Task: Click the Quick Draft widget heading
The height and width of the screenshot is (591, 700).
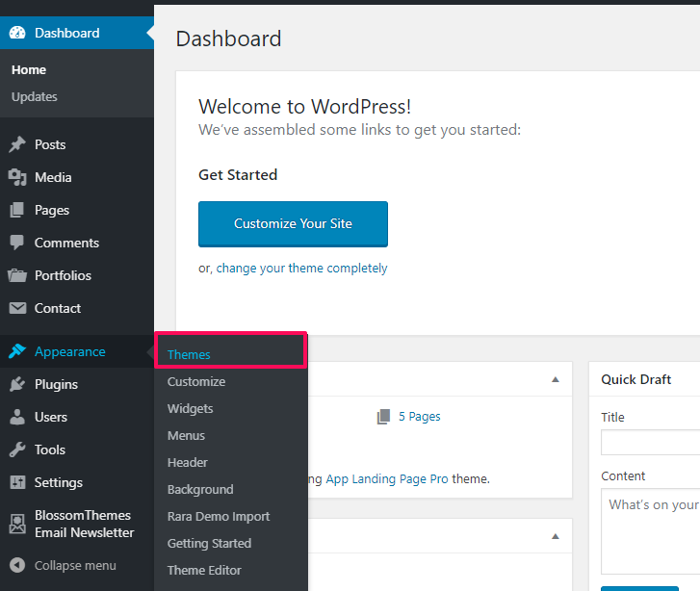Action: coord(636,379)
